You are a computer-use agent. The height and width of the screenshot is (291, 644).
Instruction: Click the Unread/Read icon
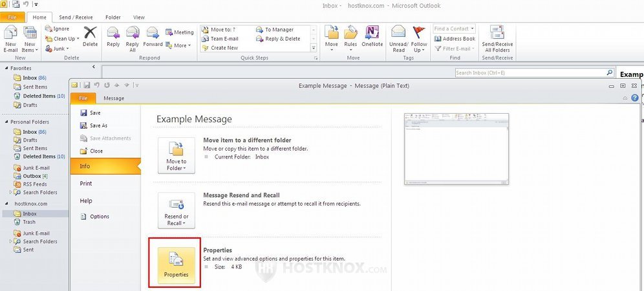tap(398, 39)
